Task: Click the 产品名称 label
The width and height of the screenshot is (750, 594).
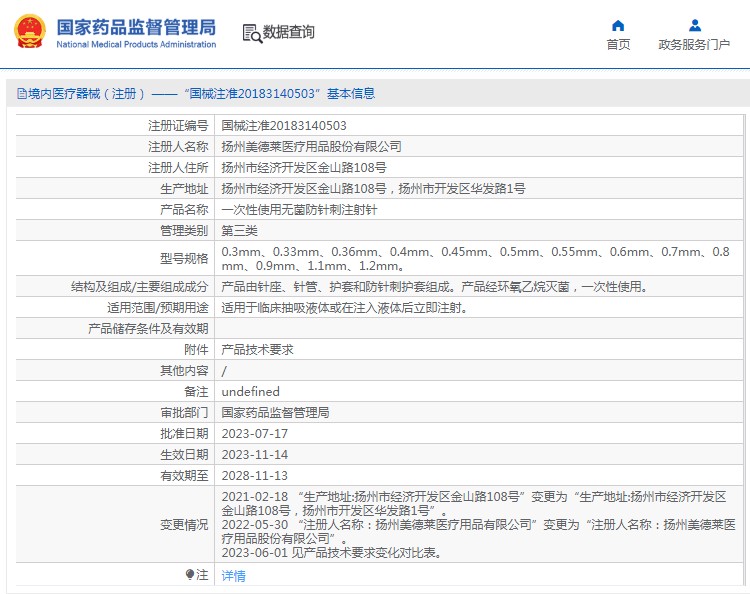Action: tap(184, 210)
